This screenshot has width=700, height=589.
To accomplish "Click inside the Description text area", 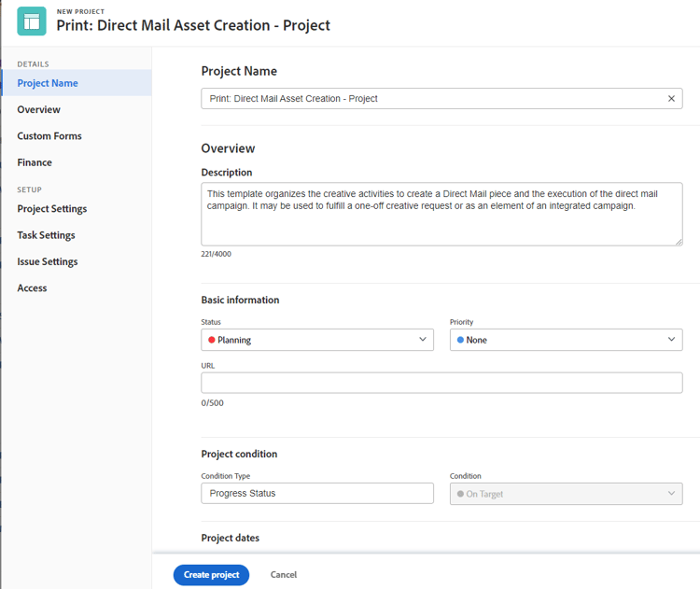I will pyautogui.click(x=441, y=214).
